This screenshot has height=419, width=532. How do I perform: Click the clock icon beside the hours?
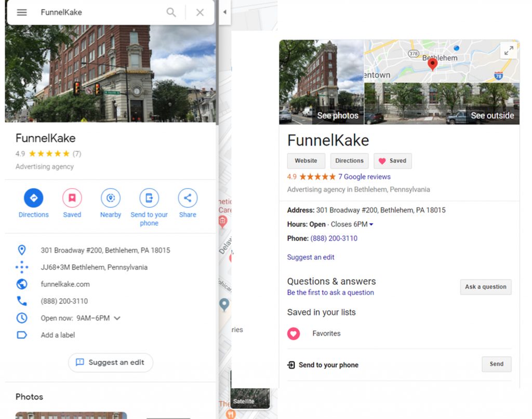click(x=22, y=318)
